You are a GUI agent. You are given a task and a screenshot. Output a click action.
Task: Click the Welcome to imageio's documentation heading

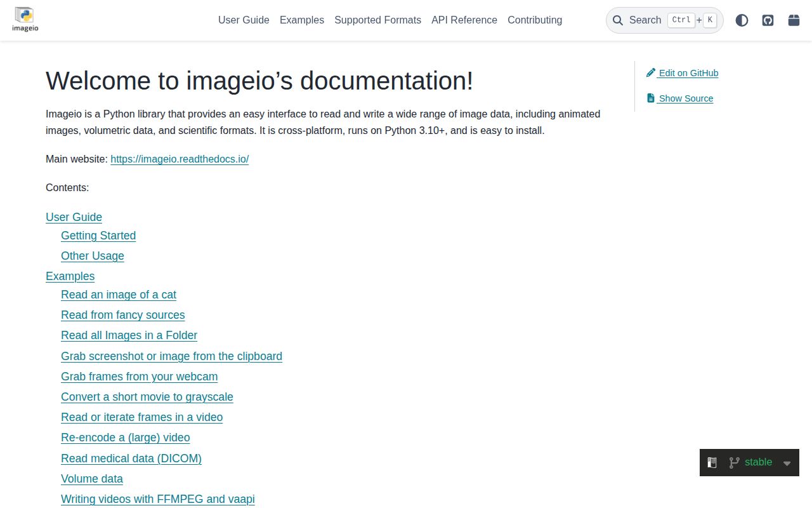(x=259, y=81)
